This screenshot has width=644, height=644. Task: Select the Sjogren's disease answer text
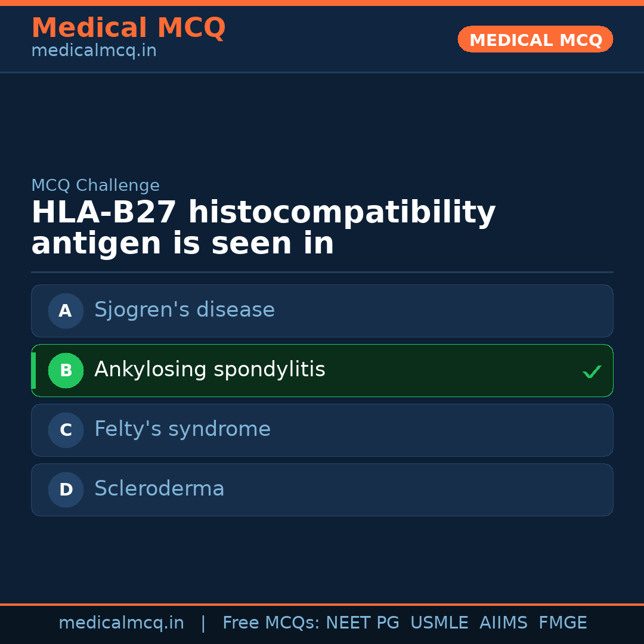click(x=184, y=310)
